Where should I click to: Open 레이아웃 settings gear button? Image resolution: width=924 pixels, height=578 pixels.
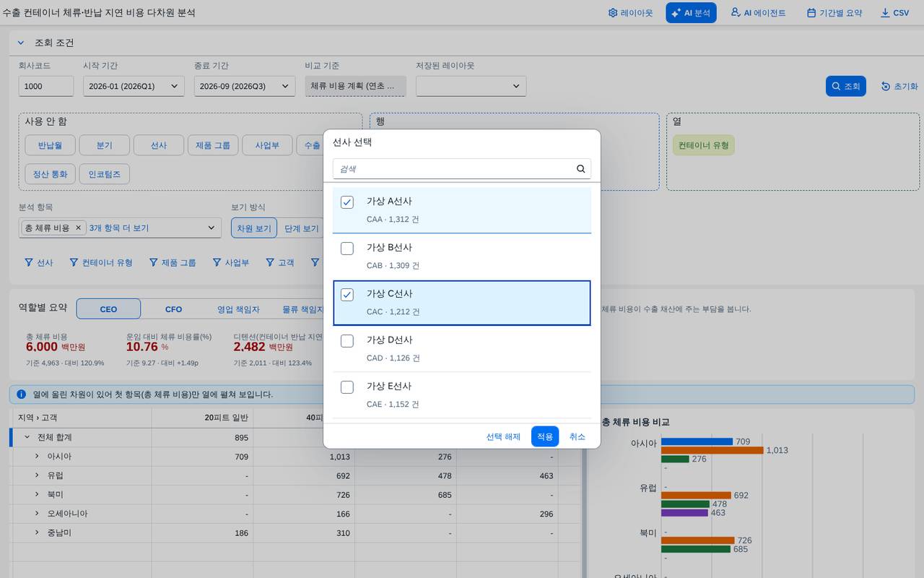[630, 13]
